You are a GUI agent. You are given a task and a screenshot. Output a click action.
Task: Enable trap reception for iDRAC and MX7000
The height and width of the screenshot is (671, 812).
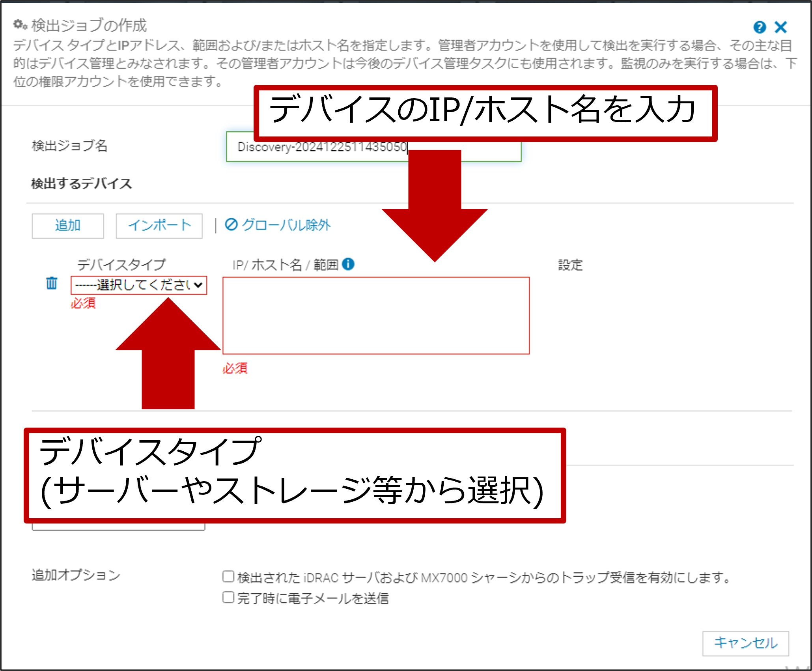[x=228, y=577]
